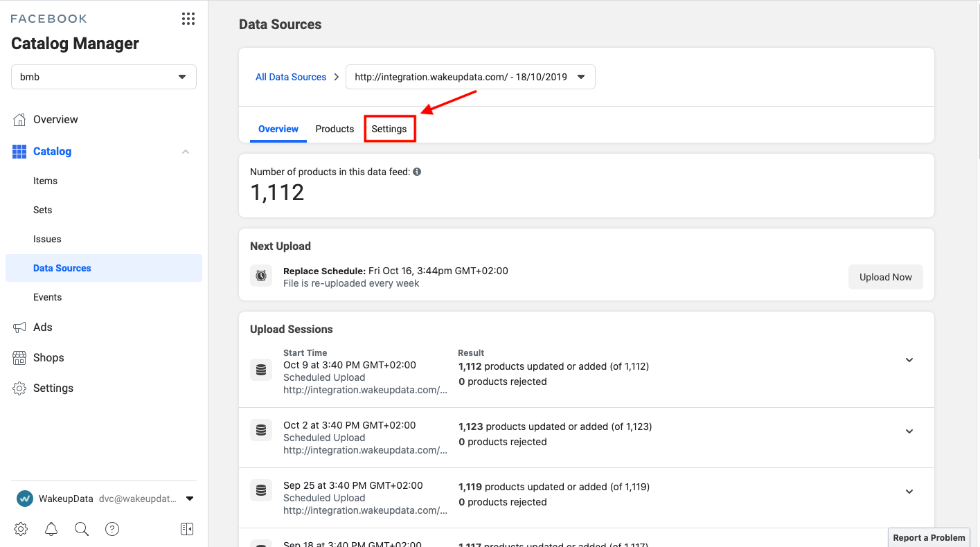Click 'File is re-uploaded every week' text
The image size is (980, 547).
point(351,283)
